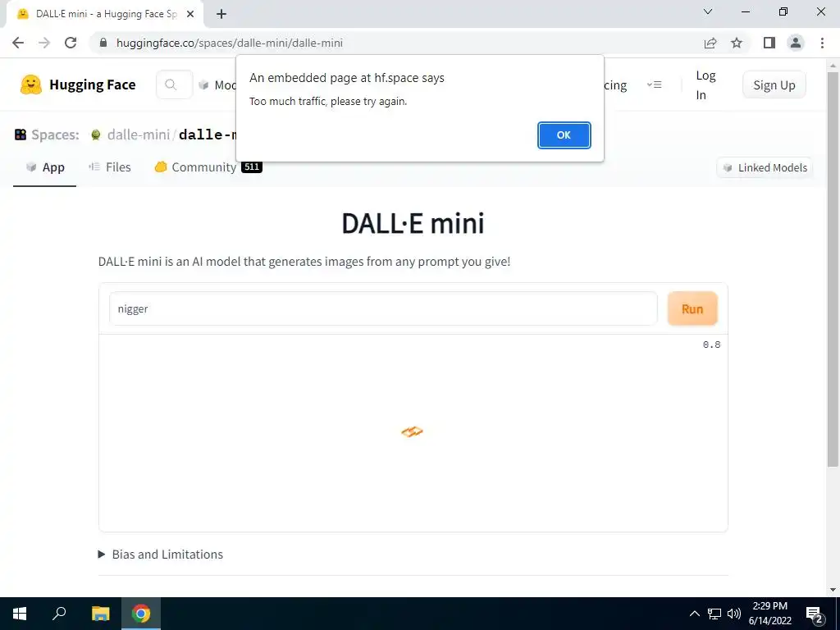This screenshot has height=630, width=840.
Task: Click the 0.8 timer value
Action: tap(711, 345)
